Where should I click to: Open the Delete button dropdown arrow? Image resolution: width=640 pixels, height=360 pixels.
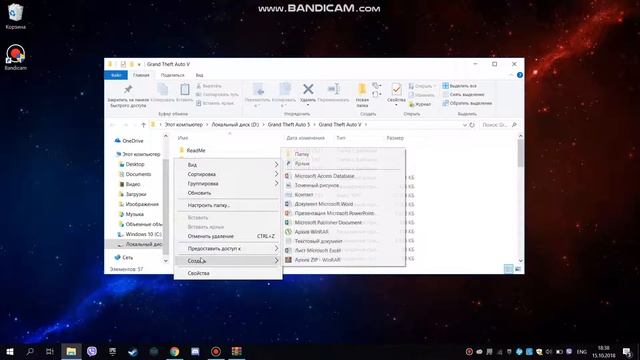pos(308,105)
